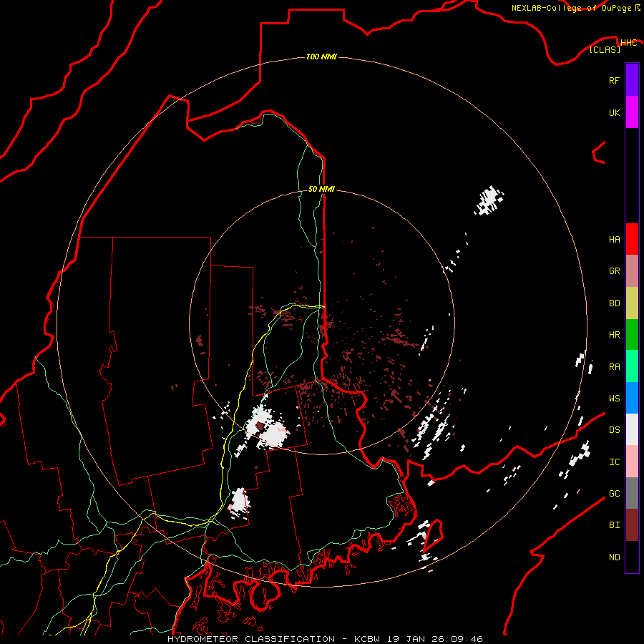
Task: Select the BD yellow legend block
Action: coord(632,303)
